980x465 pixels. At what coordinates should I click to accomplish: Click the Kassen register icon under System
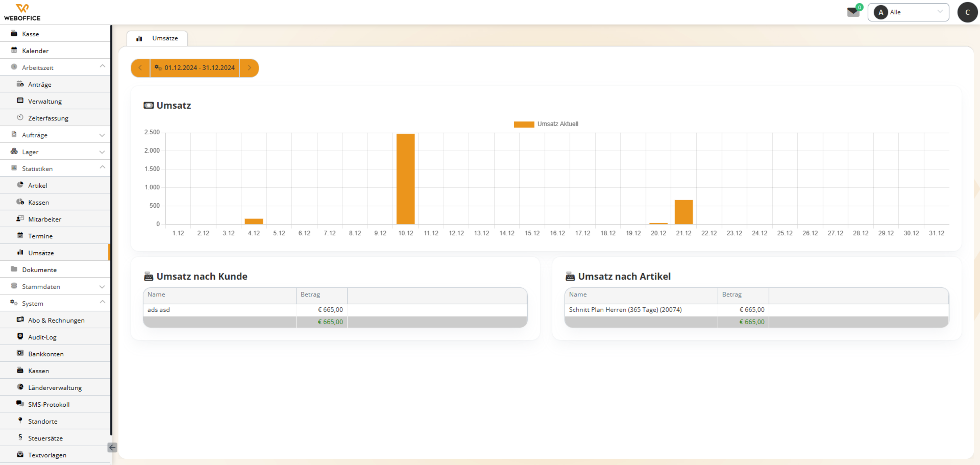(x=20, y=370)
